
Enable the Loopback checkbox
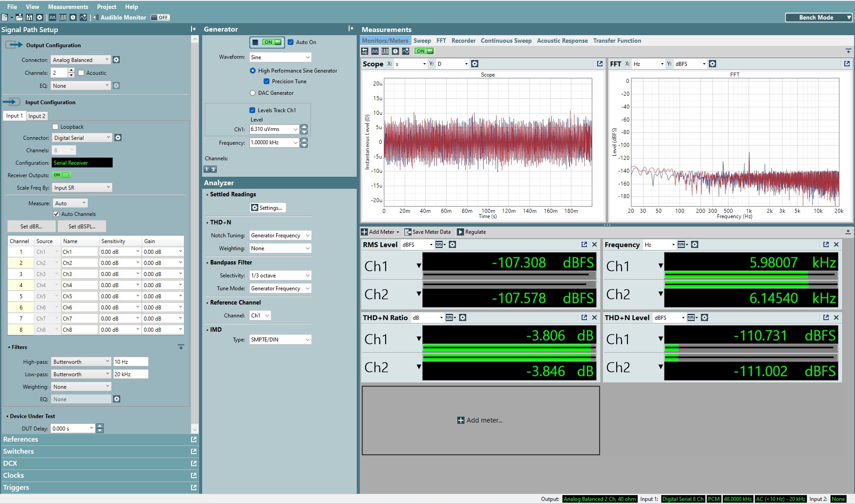click(56, 126)
